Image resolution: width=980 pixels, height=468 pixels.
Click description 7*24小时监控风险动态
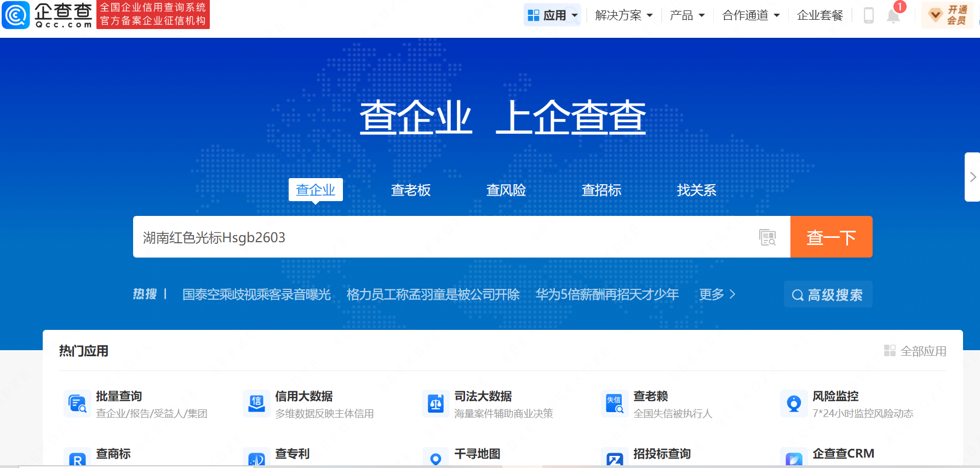pyautogui.click(x=863, y=413)
